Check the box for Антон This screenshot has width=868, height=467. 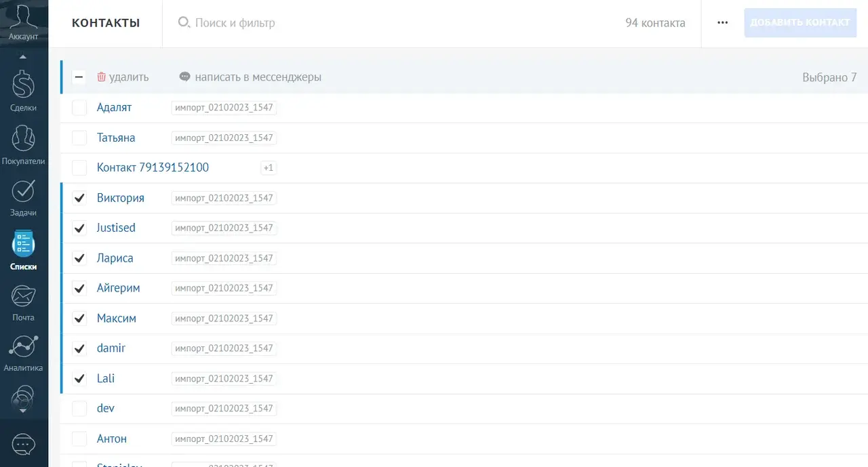79,439
